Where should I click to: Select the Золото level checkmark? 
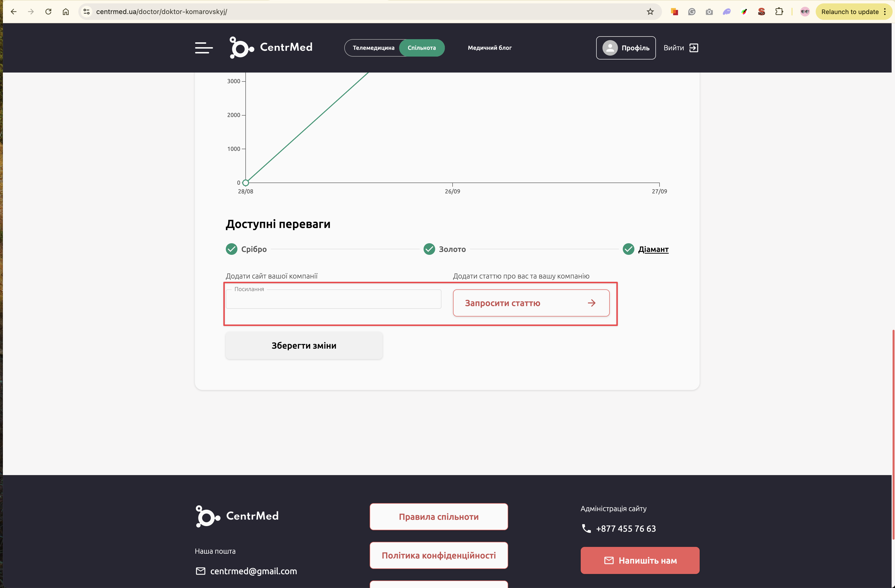point(429,249)
